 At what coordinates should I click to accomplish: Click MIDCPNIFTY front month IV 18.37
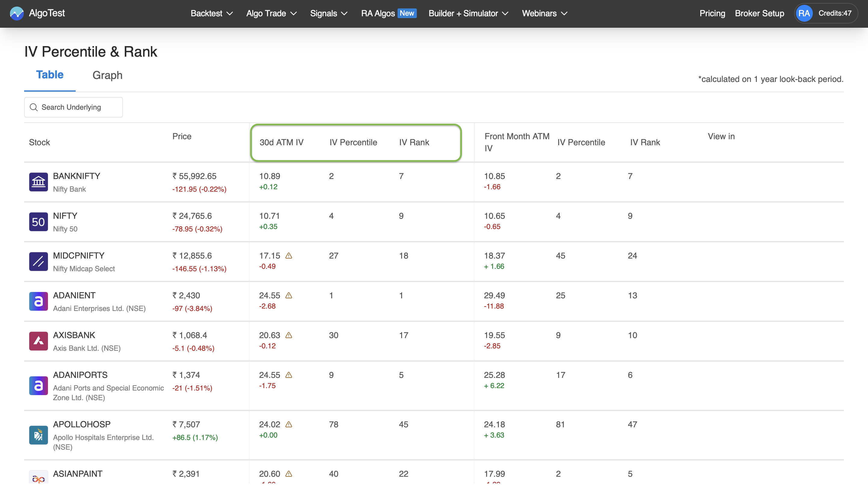(x=494, y=256)
